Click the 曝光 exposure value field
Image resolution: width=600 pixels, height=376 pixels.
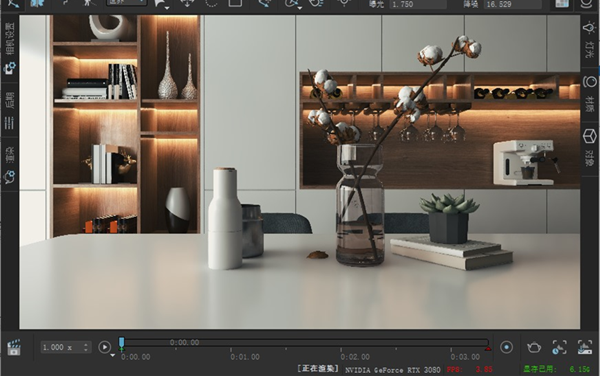click(417, 5)
